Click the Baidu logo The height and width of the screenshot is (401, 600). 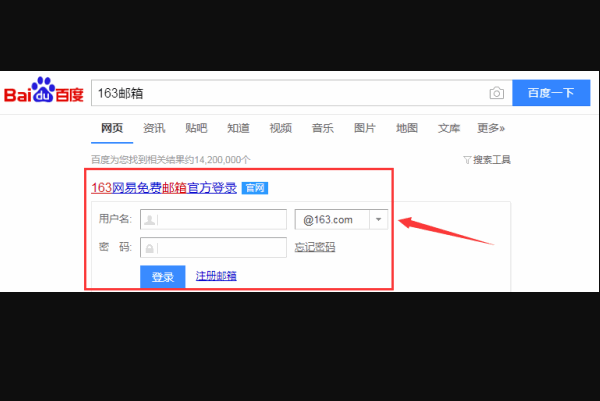pos(43,93)
